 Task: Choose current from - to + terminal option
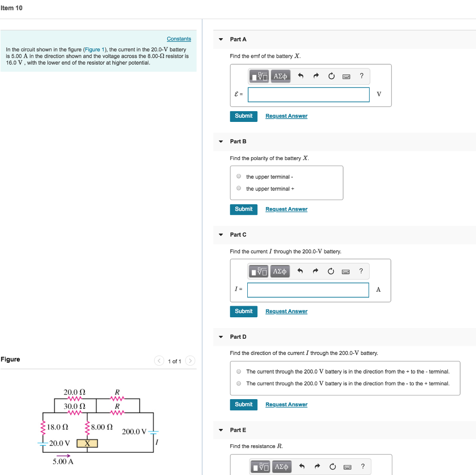(x=239, y=383)
